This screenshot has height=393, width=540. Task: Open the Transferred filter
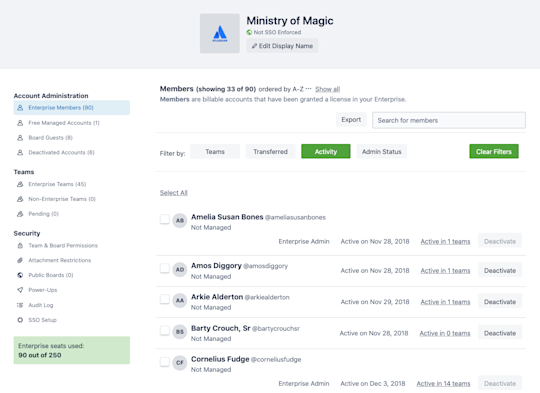pyautogui.click(x=270, y=152)
